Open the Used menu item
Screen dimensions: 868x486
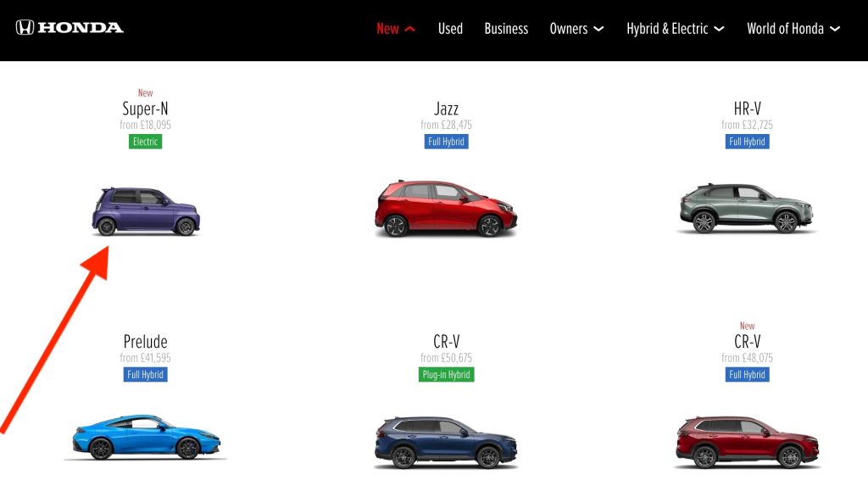click(x=450, y=29)
